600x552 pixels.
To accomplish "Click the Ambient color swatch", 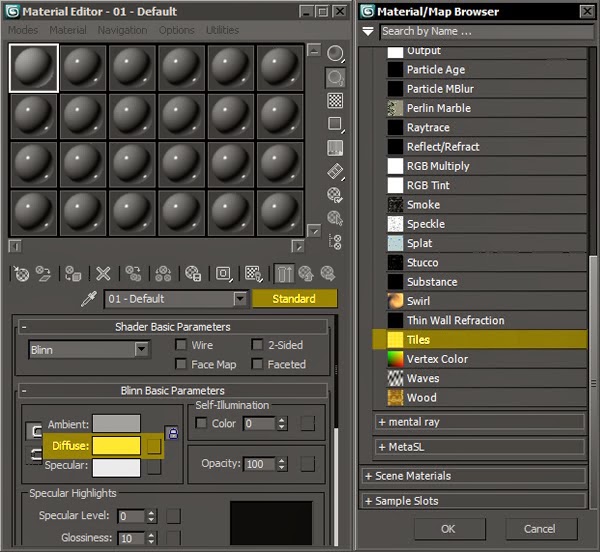I will 116,424.
